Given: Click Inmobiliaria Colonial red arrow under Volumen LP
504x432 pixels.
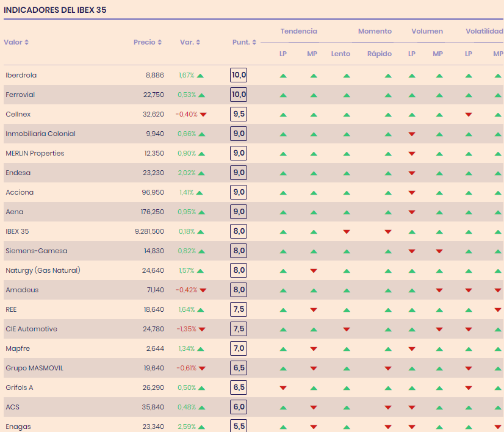Looking at the screenshot, I should pos(412,134).
